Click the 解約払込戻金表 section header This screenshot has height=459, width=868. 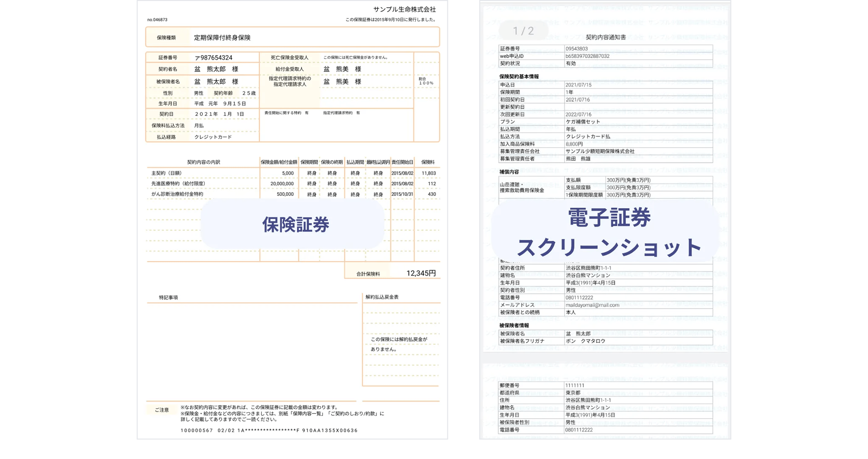coord(382,297)
